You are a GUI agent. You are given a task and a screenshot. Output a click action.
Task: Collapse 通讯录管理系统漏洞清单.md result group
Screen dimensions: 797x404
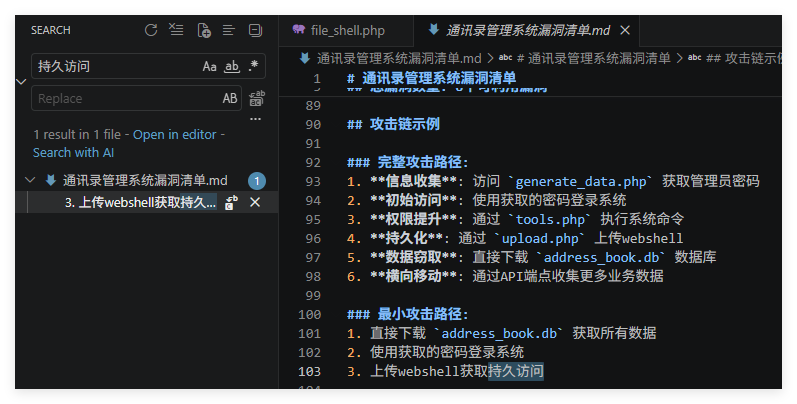pyautogui.click(x=30, y=180)
